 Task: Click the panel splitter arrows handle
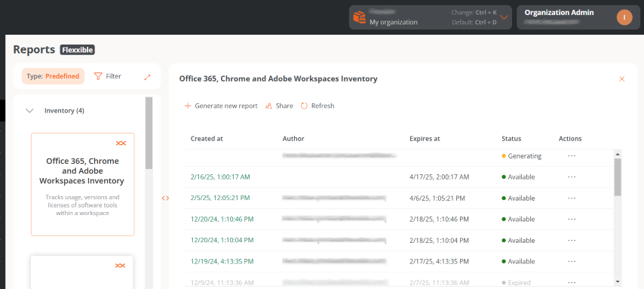pyautogui.click(x=165, y=198)
